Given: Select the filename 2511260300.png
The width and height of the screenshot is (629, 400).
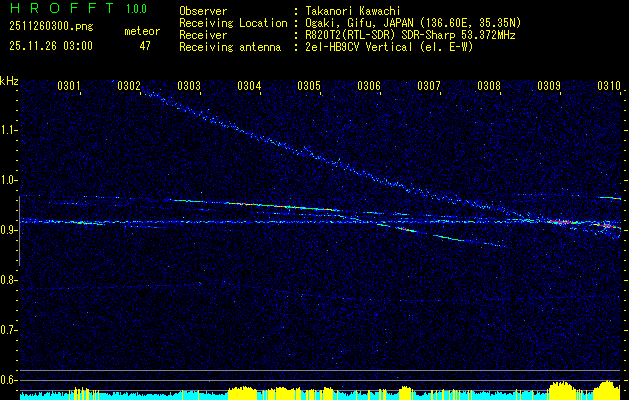Looking at the screenshot, I should coord(51,27).
